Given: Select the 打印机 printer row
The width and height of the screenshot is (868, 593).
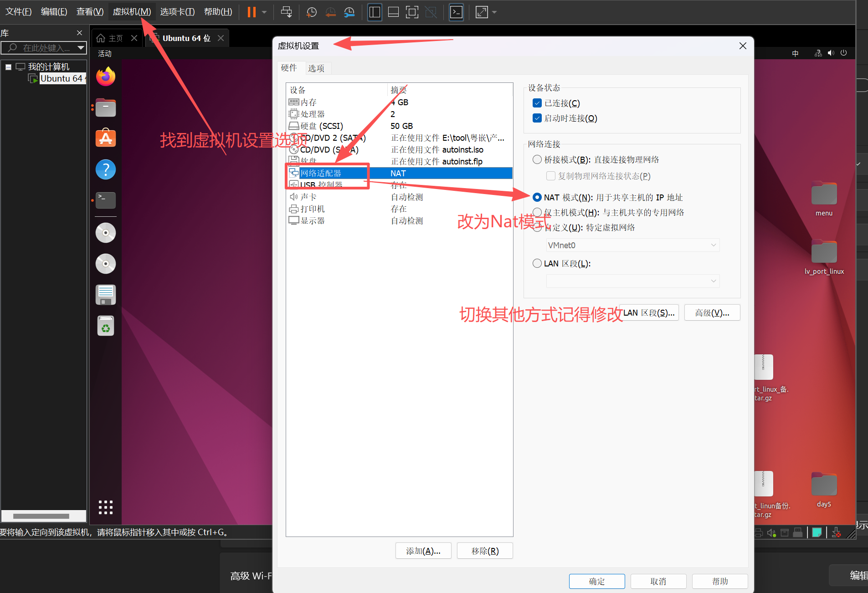Looking at the screenshot, I should coord(400,209).
